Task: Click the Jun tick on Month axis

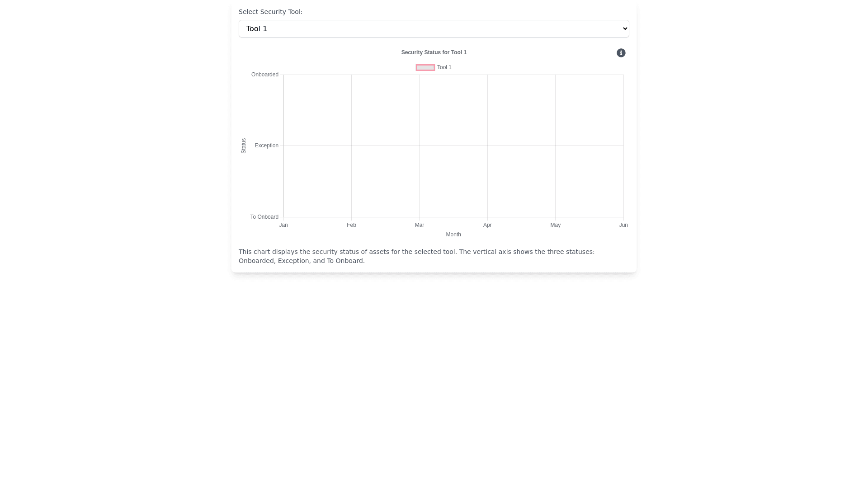Action: (623, 225)
